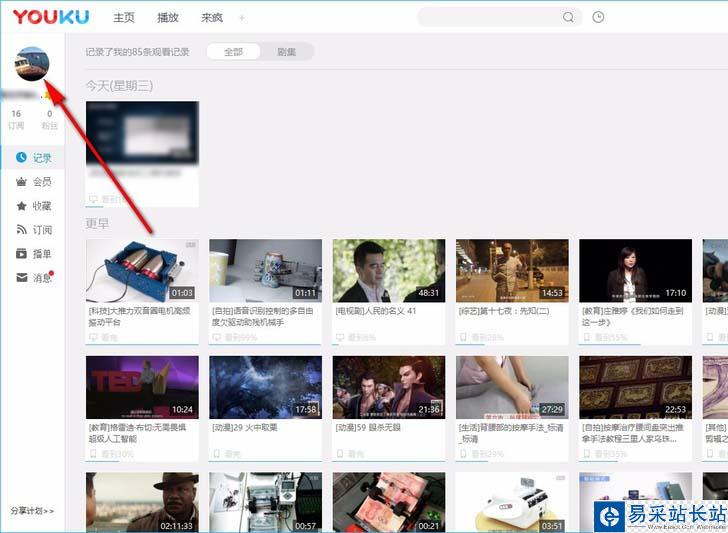Switch to the 播放 tab
The width and height of the screenshot is (728, 533).
tap(168, 18)
